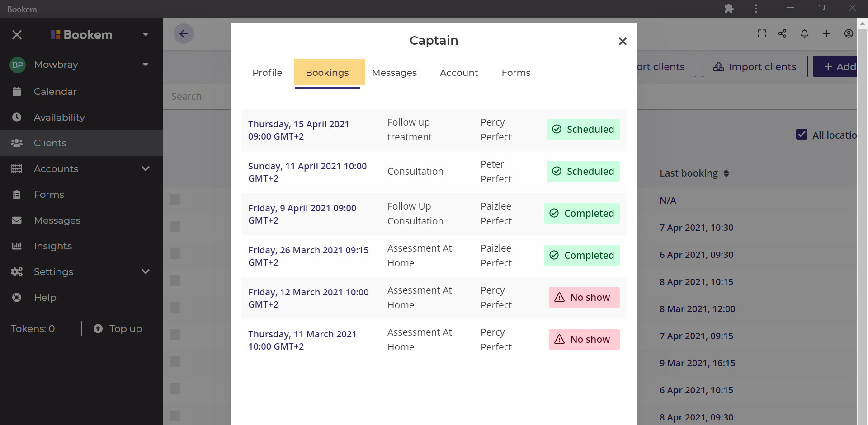Image resolution: width=868 pixels, height=425 pixels.
Task: Expand the Mowbray workspace dropdown
Action: point(145,64)
